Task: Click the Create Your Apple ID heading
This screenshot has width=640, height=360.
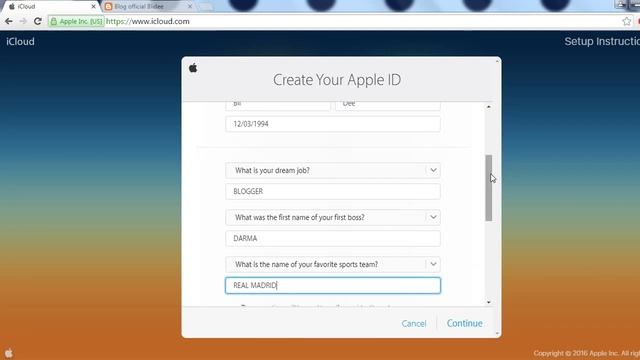Action: (x=337, y=80)
